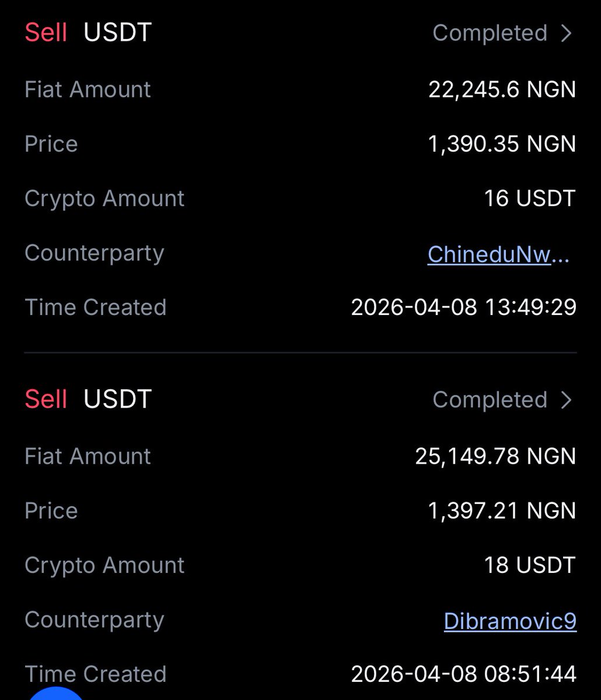Click the 1,390.35 NGN price value
The width and height of the screenshot is (601, 700).
502,144
